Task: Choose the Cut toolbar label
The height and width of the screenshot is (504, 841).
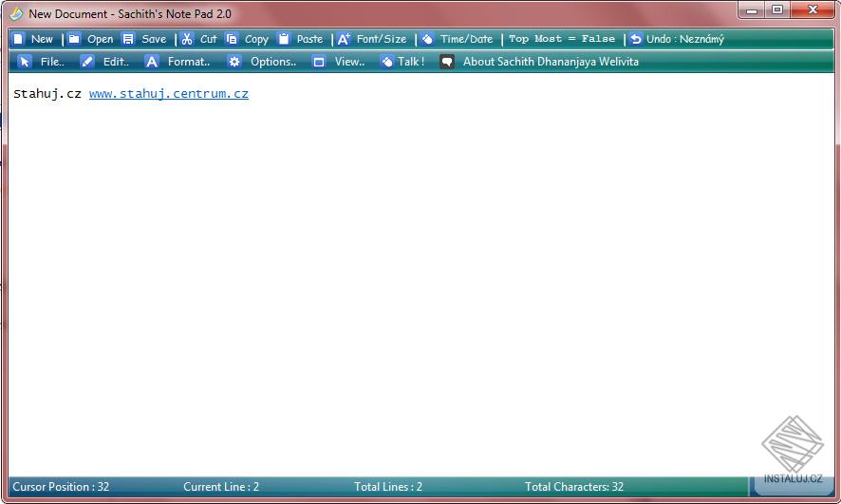Action: pyautogui.click(x=208, y=39)
